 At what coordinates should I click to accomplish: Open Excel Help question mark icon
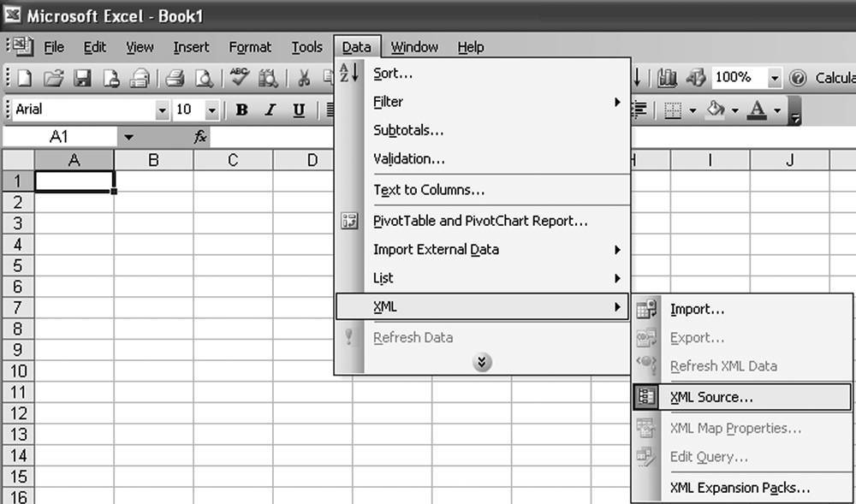[x=798, y=78]
